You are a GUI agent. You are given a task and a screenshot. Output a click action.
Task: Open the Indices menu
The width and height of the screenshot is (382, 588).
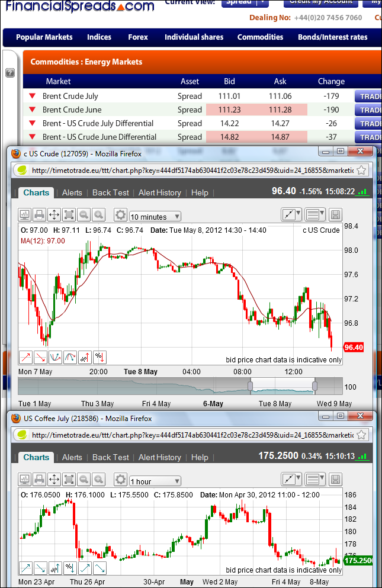(99, 37)
